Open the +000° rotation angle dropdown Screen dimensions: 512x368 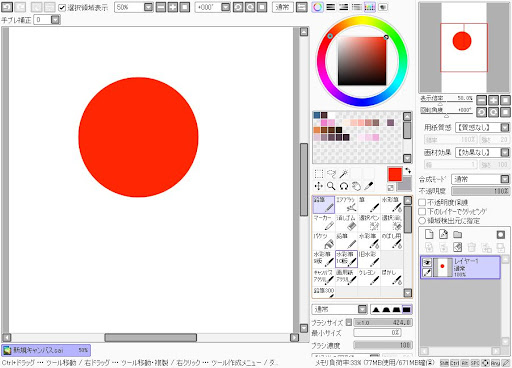[226, 7]
